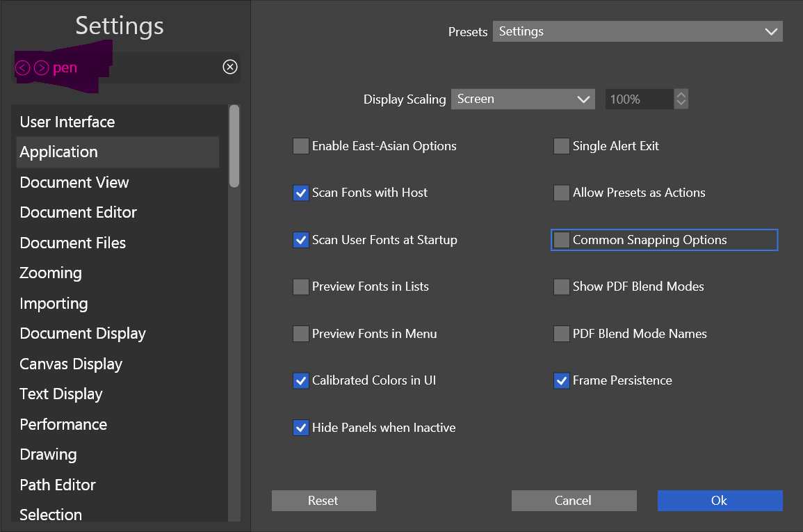
Task: Clear the settings search field
Action: tap(230, 67)
